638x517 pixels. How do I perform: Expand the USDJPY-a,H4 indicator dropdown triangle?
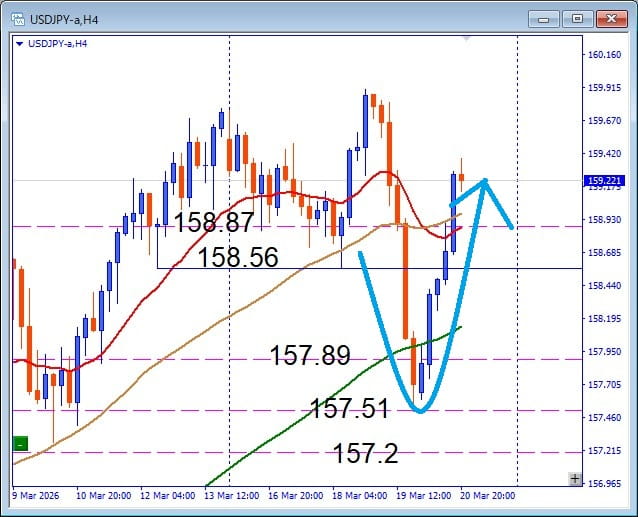click(19, 44)
